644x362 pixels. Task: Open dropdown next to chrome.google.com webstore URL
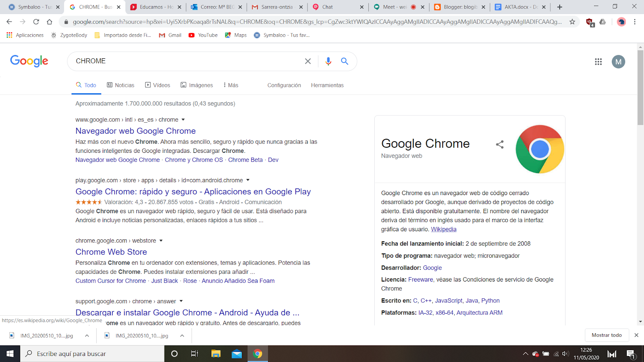point(161,241)
